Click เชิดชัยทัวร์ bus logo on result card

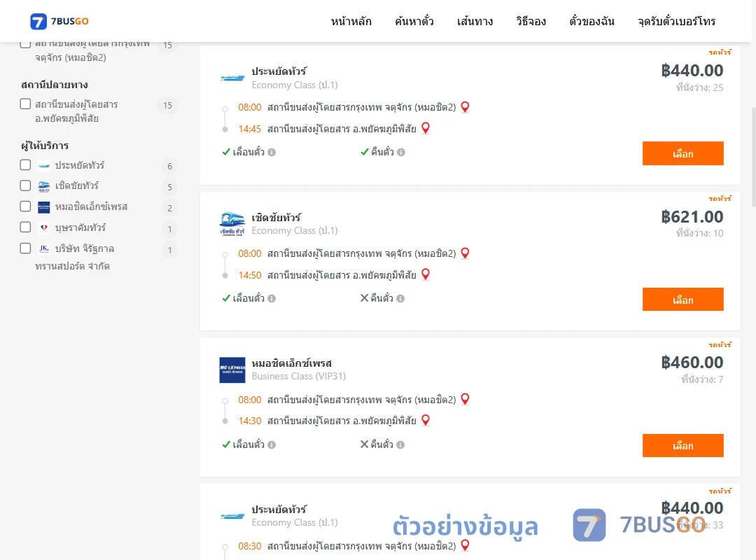click(232, 224)
